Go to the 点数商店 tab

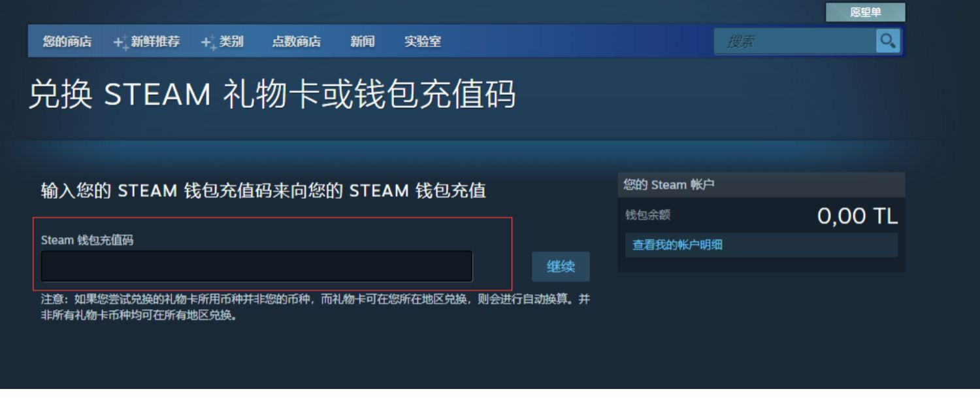coord(296,42)
